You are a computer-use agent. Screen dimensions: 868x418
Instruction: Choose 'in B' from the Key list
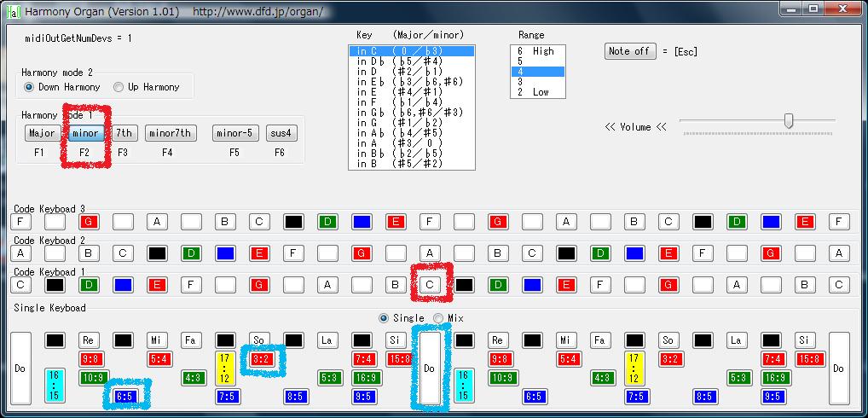tap(411, 164)
